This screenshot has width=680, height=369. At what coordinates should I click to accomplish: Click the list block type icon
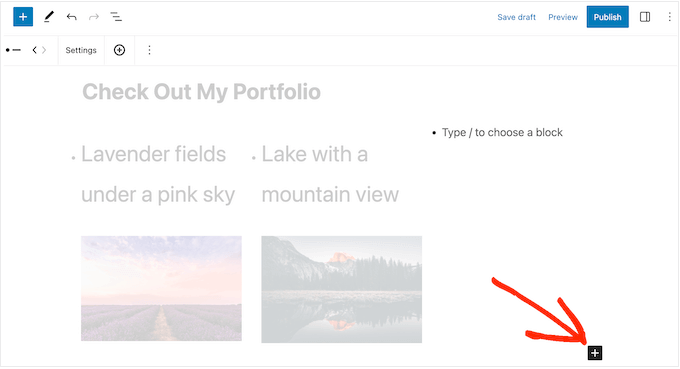[13, 50]
